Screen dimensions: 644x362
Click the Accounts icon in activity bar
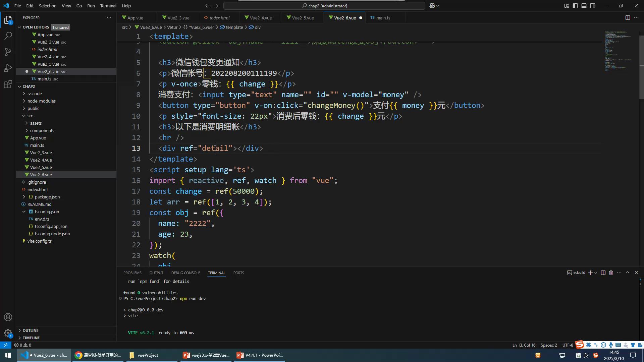pos(8,317)
